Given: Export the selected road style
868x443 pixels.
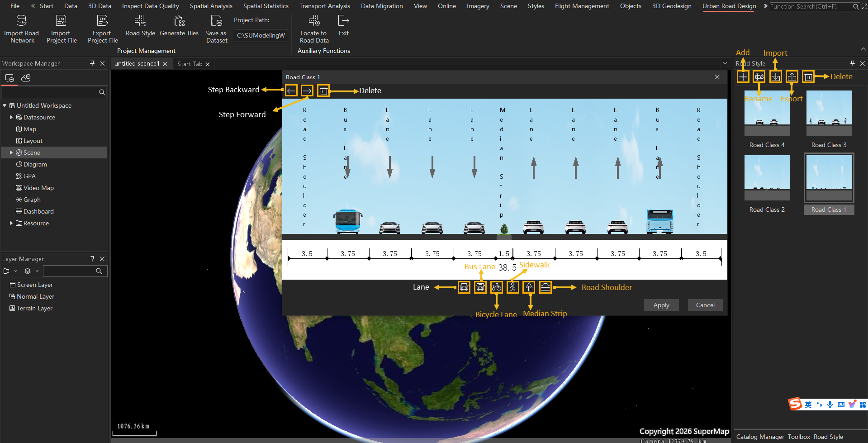Looking at the screenshot, I should pyautogui.click(x=792, y=77).
